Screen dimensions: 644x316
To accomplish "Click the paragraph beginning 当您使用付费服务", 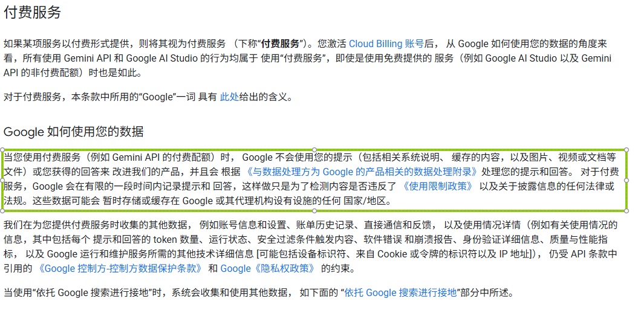I will point(311,179).
